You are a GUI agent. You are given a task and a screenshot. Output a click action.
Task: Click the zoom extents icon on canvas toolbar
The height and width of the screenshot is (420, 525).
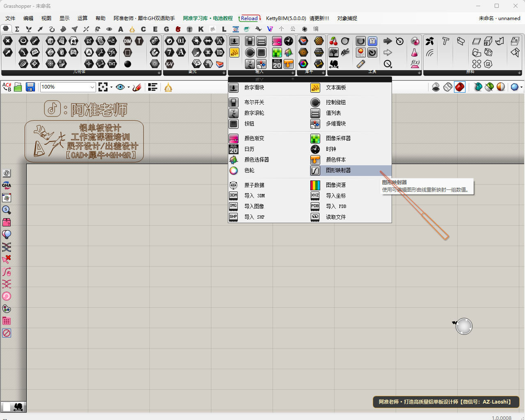click(x=103, y=87)
